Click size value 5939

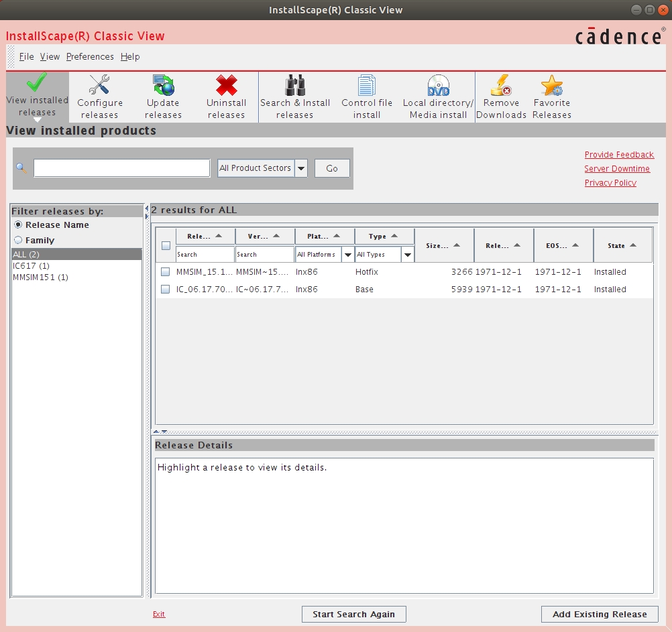pyautogui.click(x=461, y=290)
